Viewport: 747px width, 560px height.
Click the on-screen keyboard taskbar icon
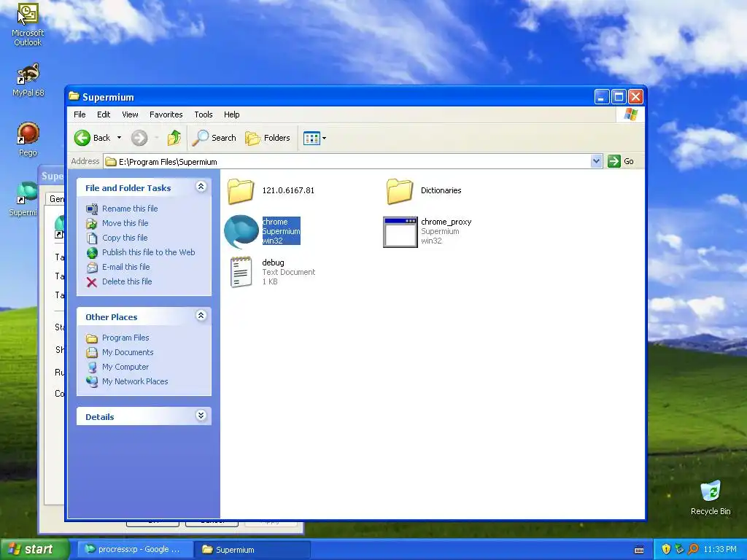coord(639,550)
